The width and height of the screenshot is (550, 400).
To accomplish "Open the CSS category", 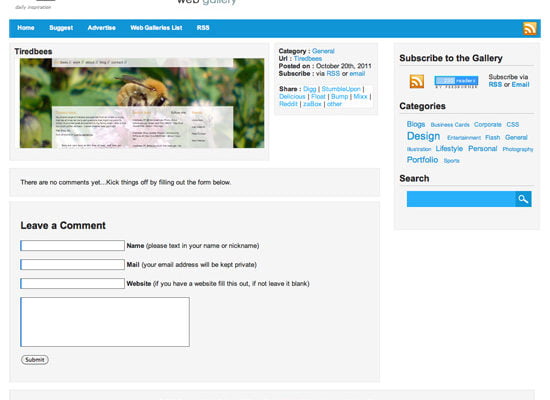I will 512,125.
